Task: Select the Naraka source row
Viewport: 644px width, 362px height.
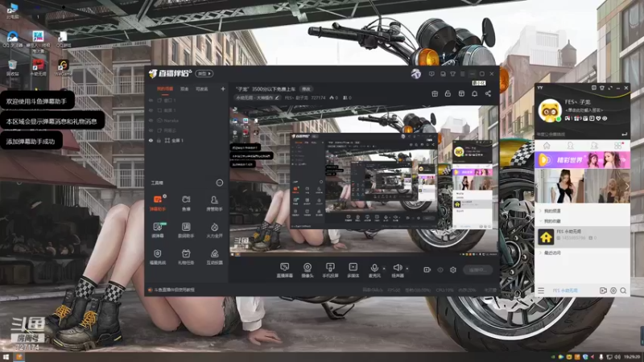Action: point(188,120)
